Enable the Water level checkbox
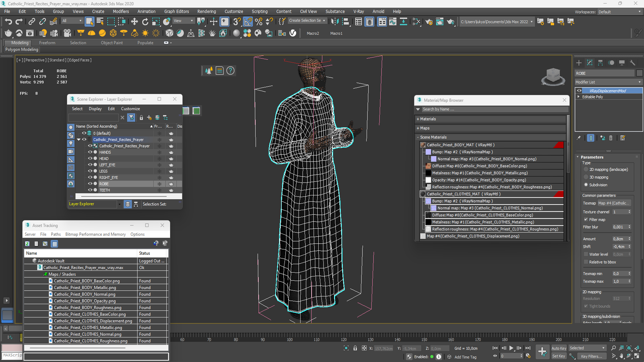The image size is (644, 362). (x=586, y=254)
